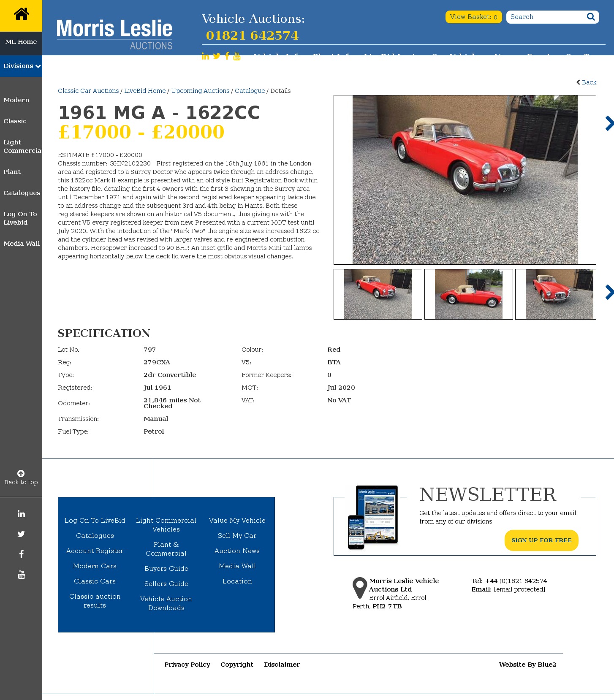This screenshot has width=614, height=700.
Task: Open Auction News link
Action: point(237,551)
